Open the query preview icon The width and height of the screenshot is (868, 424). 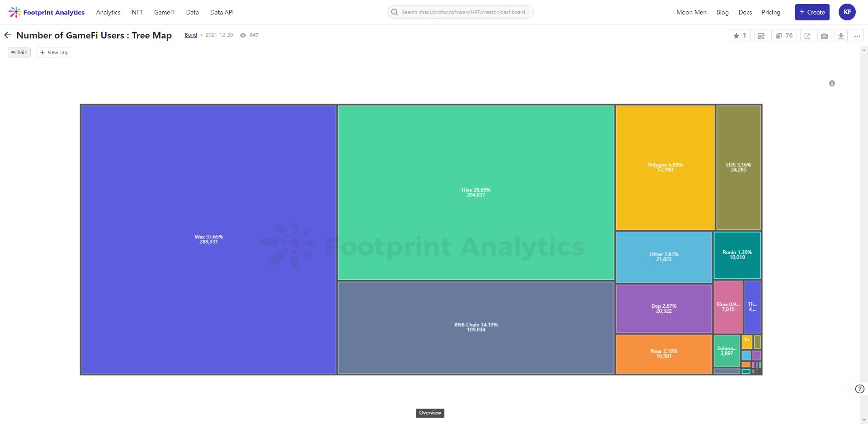point(761,36)
